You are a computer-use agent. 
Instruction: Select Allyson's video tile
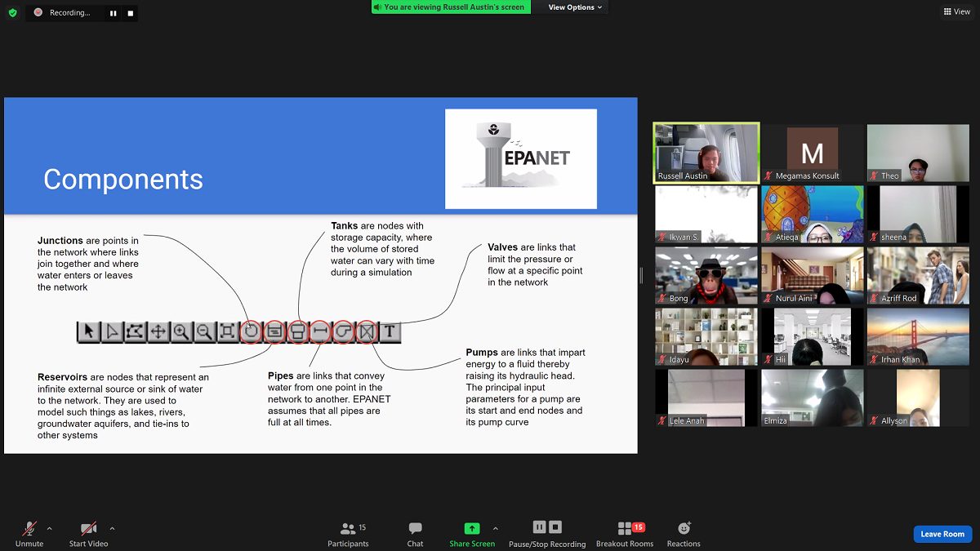[x=918, y=398]
